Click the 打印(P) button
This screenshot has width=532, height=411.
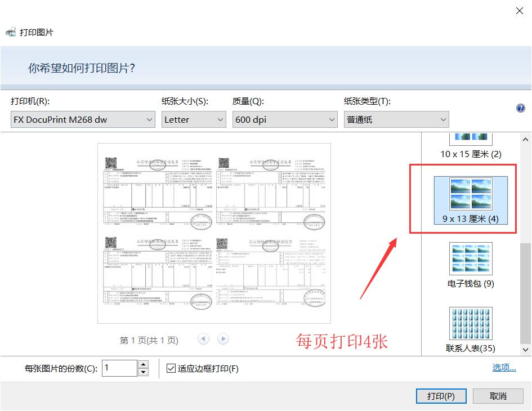[441, 396]
